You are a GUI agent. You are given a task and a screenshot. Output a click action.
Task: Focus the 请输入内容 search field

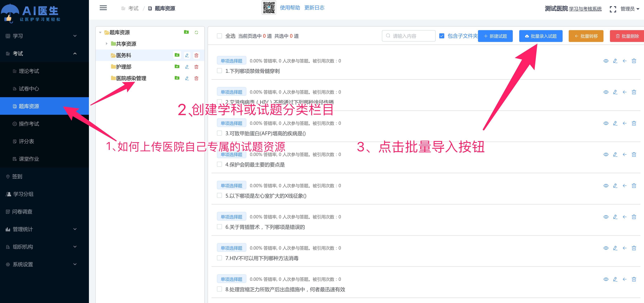point(408,36)
